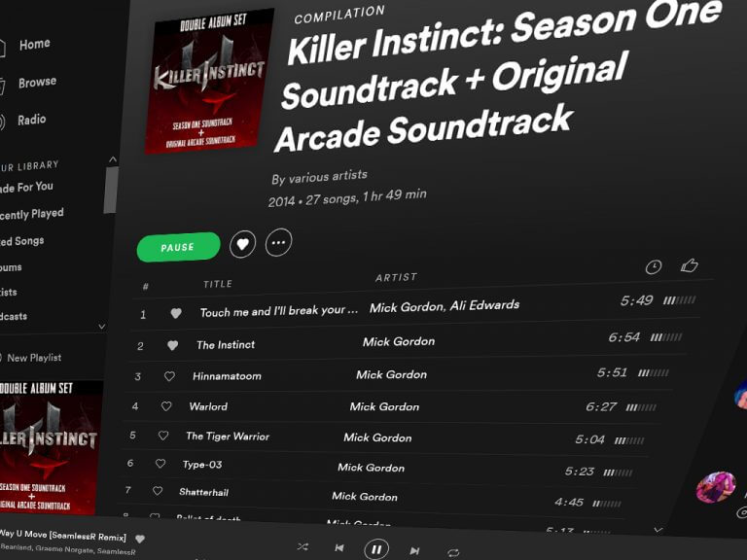This screenshot has width=747, height=560.
Task: Open the various artists link
Action: 328,176
